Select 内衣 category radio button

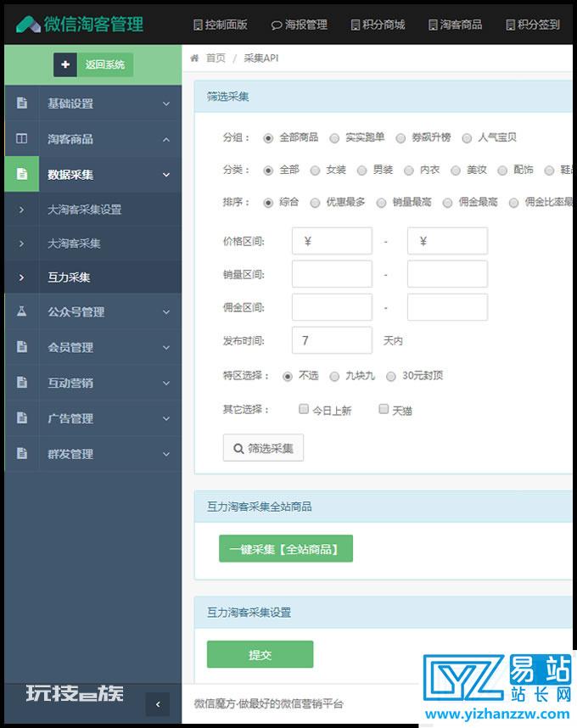409,171
